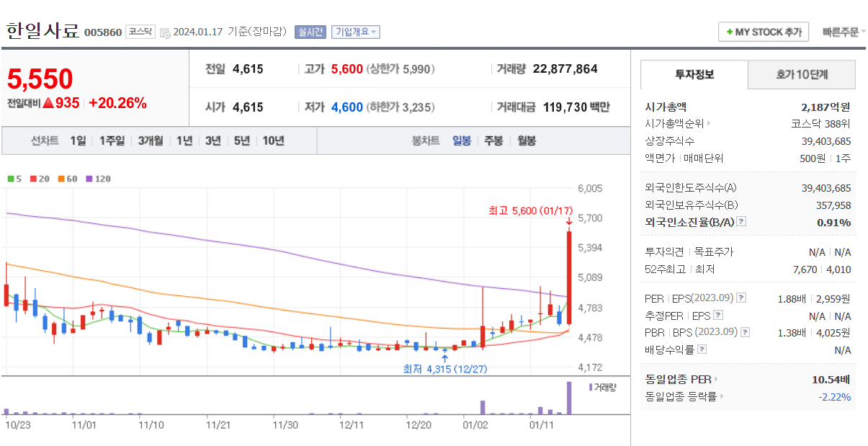
Task: Switch to the 투자정보 tab
Action: coord(694,74)
